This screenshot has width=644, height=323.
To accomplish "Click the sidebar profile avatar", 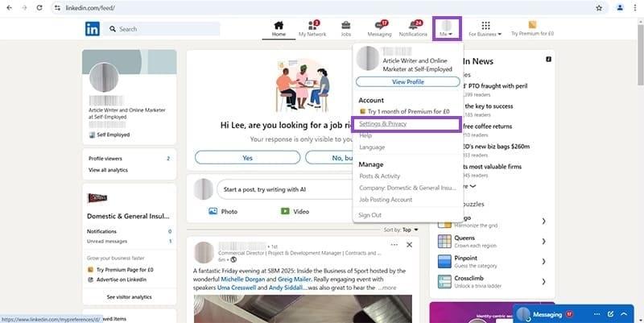I will click(104, 77).
